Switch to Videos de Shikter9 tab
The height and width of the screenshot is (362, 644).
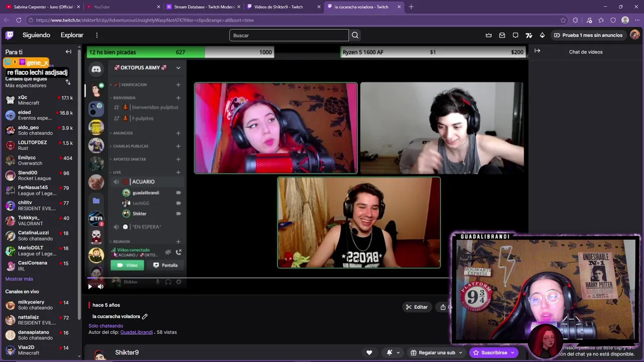coord(283,7)
